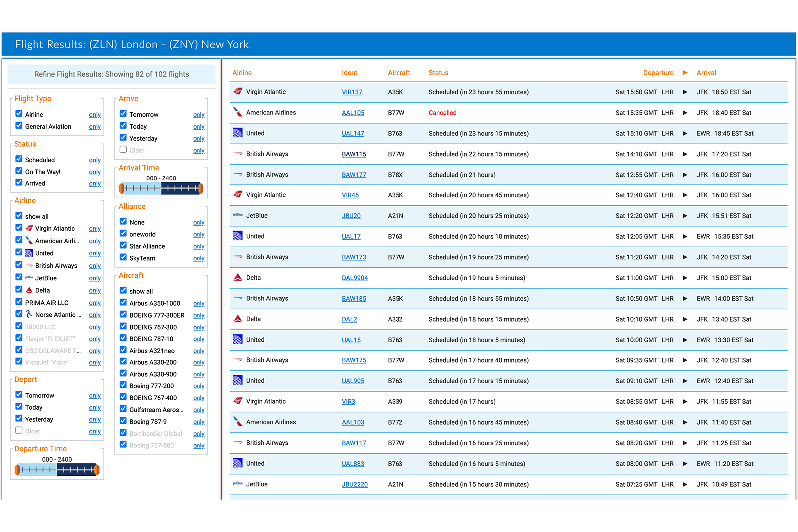Click the departure sort arrow in the header
Image resolution: width=798 pixels, height=532 pixels.
pos(685,72)
